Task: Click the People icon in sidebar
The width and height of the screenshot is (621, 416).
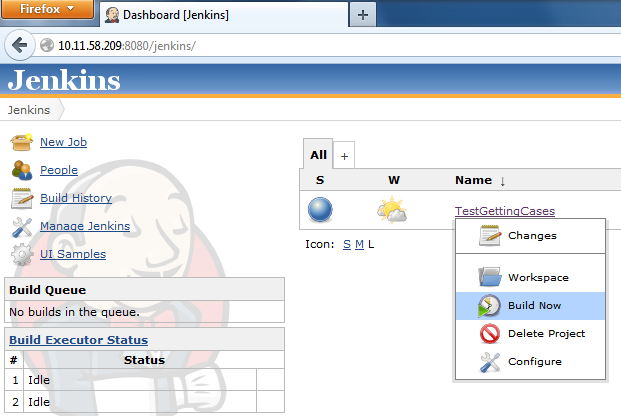Action: point(22,170)
